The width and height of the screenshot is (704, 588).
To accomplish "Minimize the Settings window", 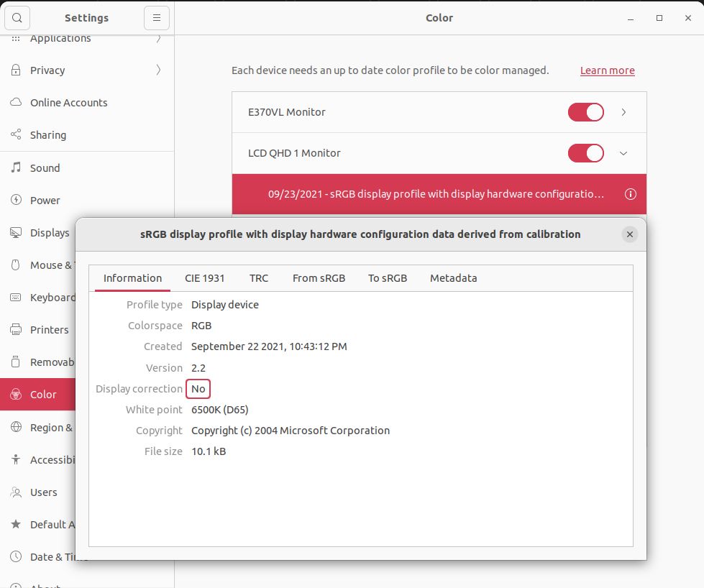I will click(x=631, y=18).
